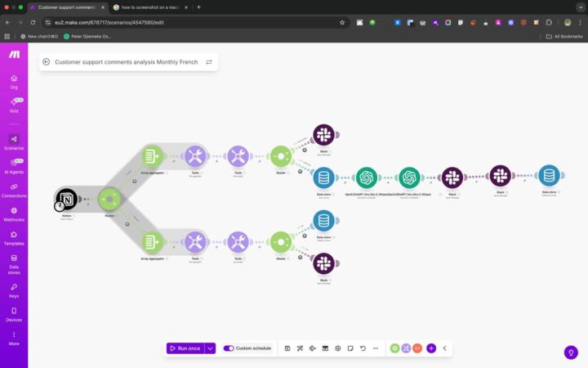
Task: Select the Tools module right after lower Array aggregator
Action: [195, 242]
